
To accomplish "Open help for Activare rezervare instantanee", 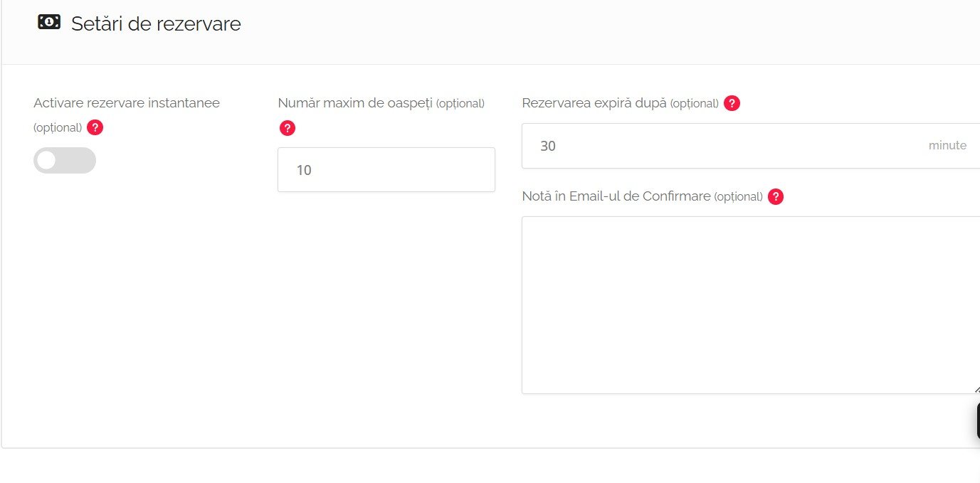I will coord(95,127).
